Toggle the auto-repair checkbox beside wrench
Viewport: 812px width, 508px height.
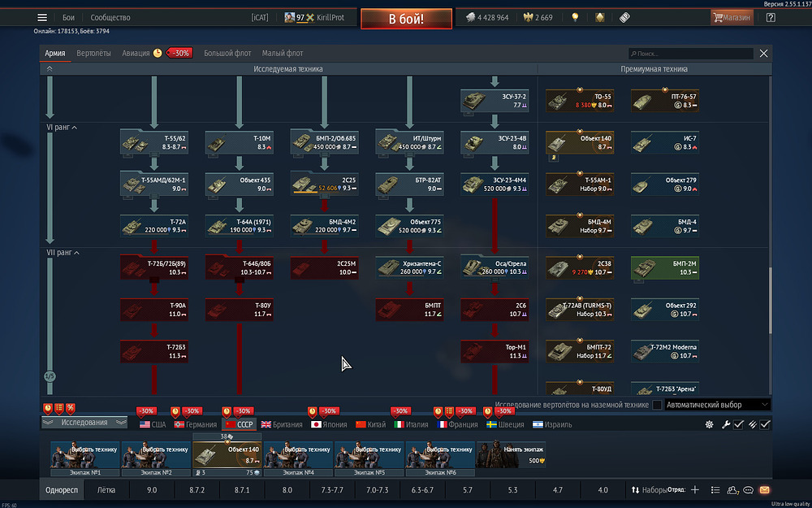tap(738, 424)
